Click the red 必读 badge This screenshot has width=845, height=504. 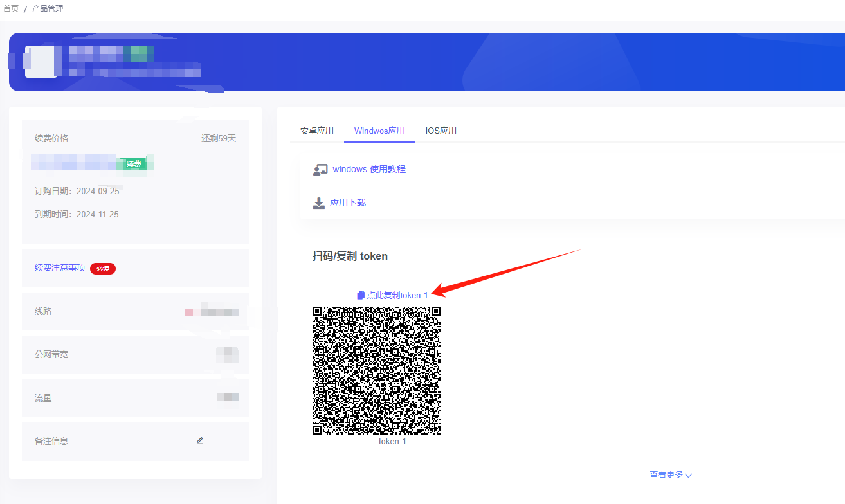tap(103, 269)
